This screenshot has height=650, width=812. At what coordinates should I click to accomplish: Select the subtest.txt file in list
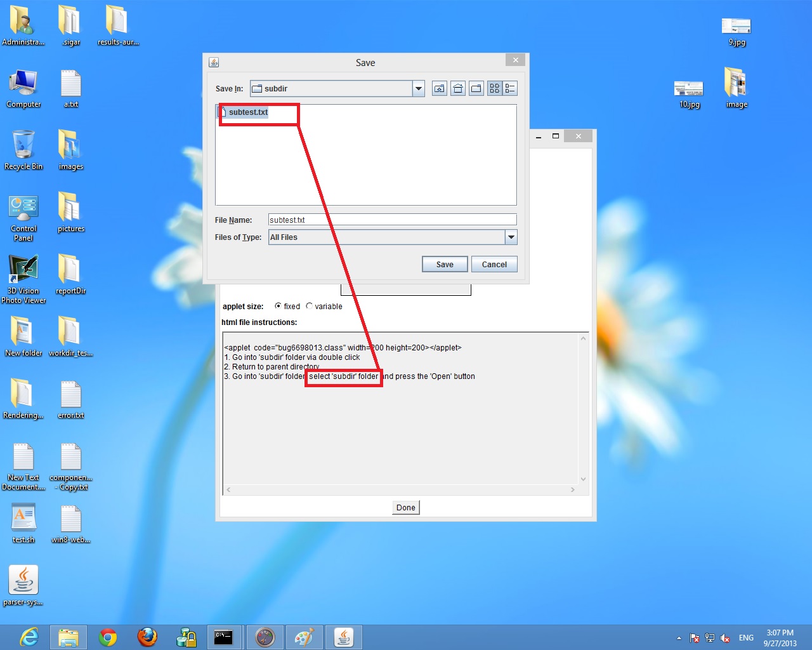tap(248, 112)
